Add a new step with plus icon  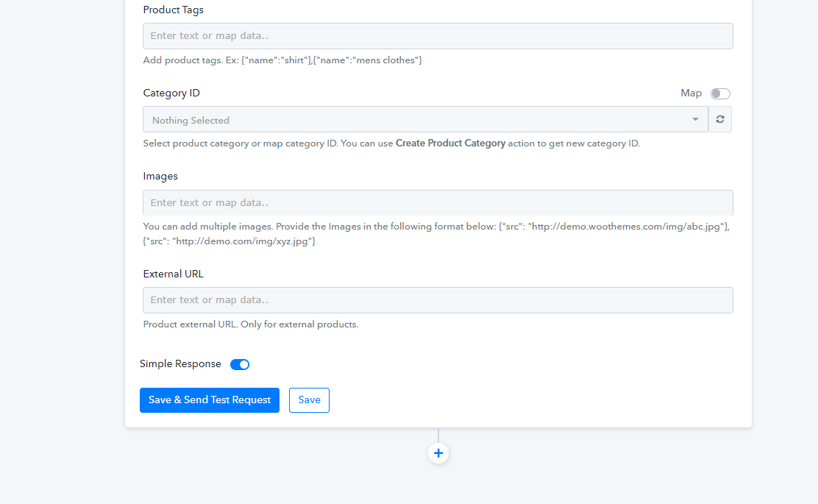(x=438, y=453)
